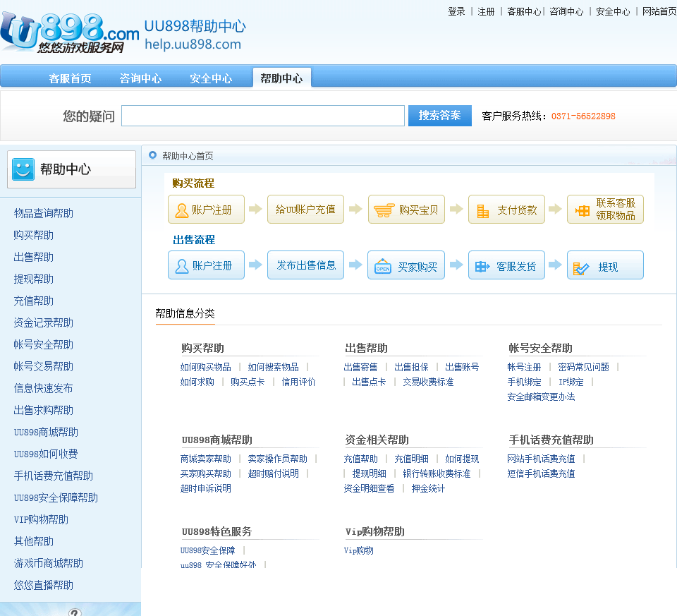
Task: Open 充值帮助 in the sidebar
Action: coord(34,301)
